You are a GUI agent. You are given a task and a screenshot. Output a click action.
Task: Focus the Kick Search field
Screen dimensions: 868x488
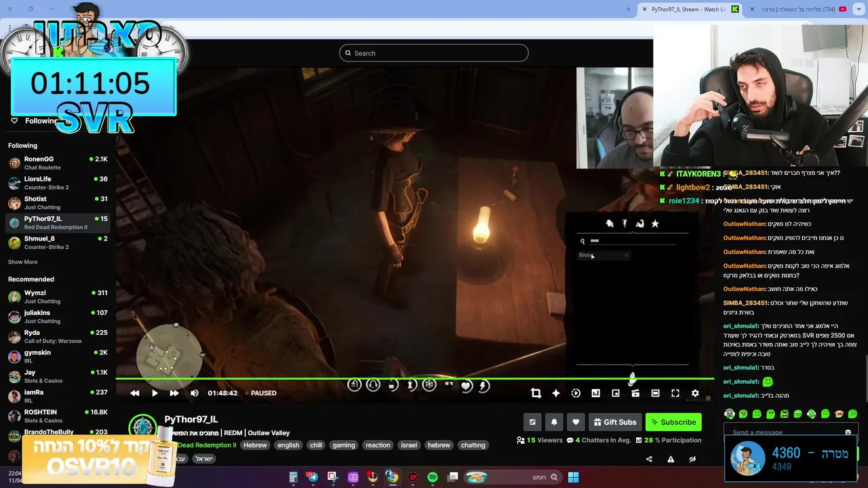434,53
